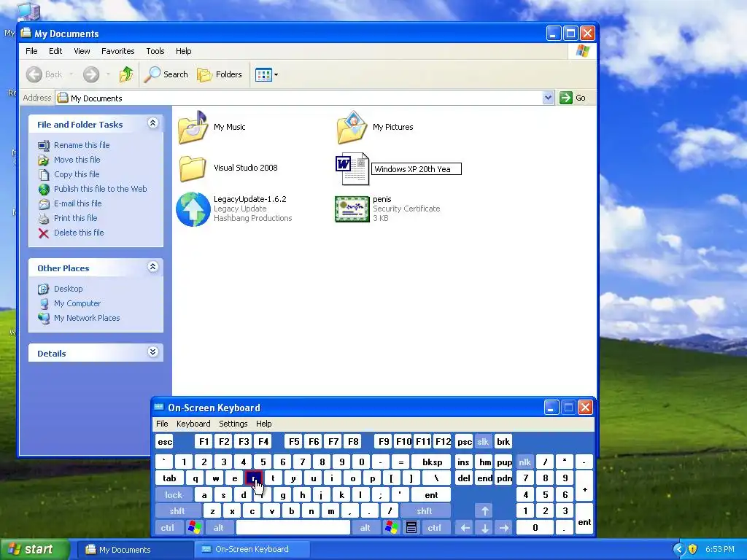
Task: Select the LegacyUpdate-1.6.2 globe icon
Action: point(193,209)
